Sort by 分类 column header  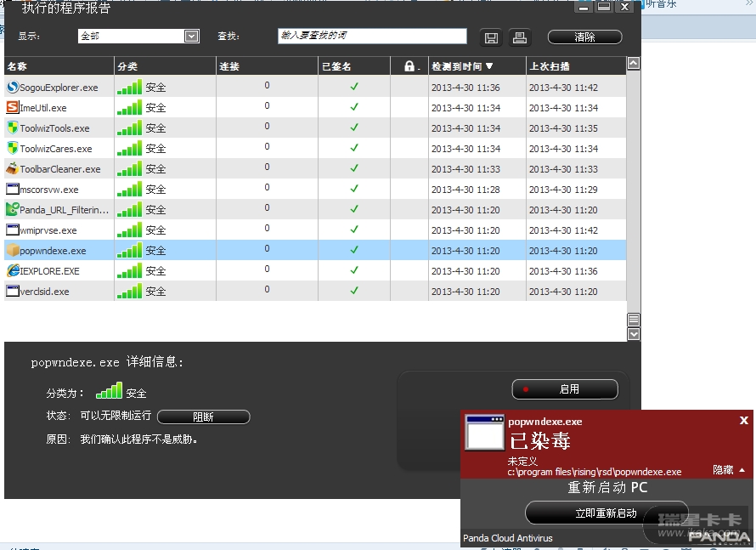point(166,66)
